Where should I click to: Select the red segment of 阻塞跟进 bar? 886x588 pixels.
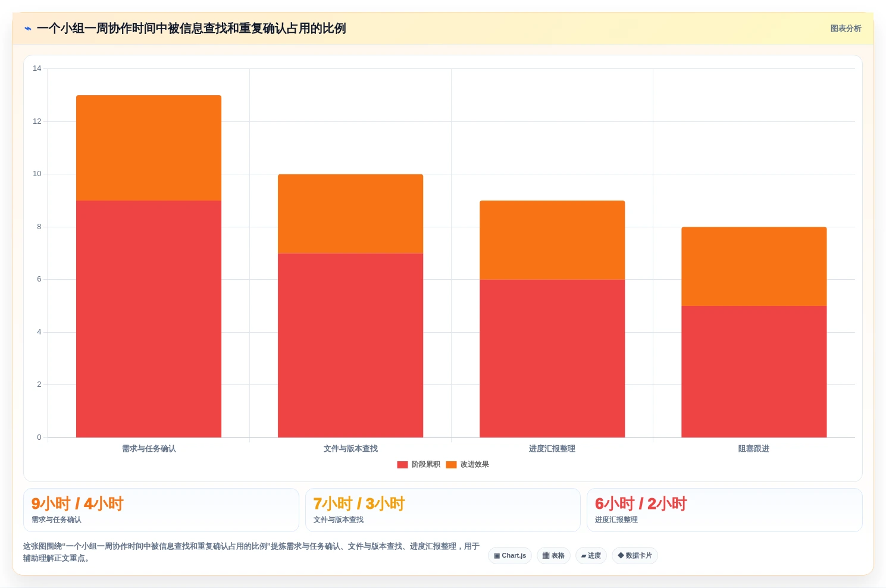pos(754,371)
